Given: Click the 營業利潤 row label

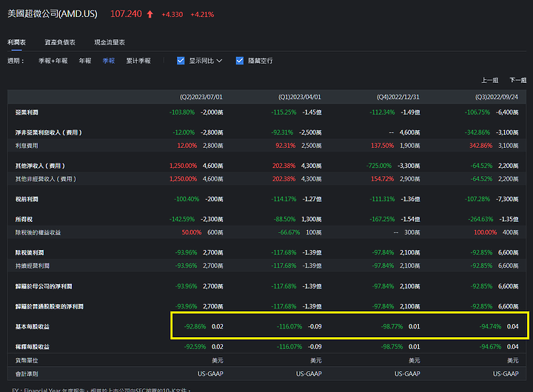Looking at the screenshot, I should tap(27, 112).
